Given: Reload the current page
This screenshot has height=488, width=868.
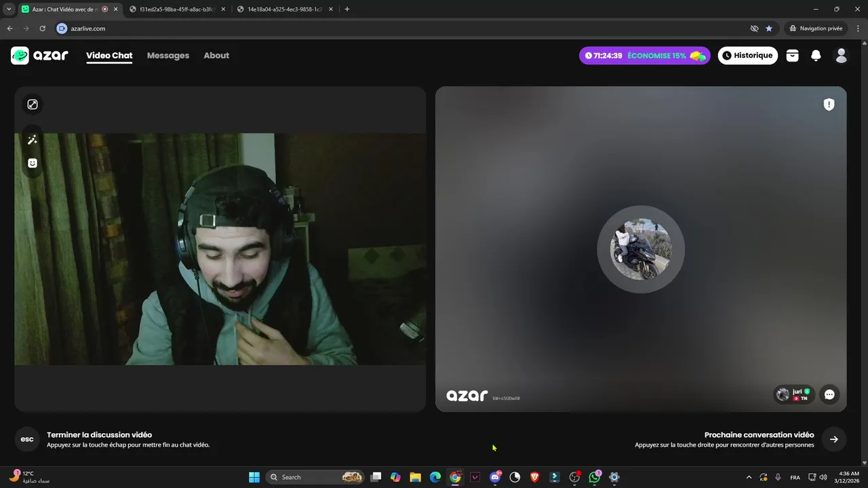Looking at the screenshot, I should tap(42, 28).
